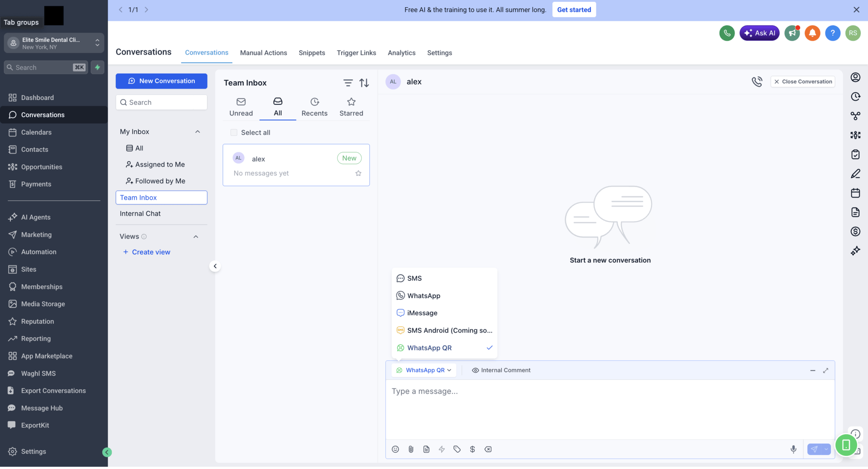Add a tag using the tag icon in composer
The width and height of the screenshot is (868, 469).
[x=457, y=449]
